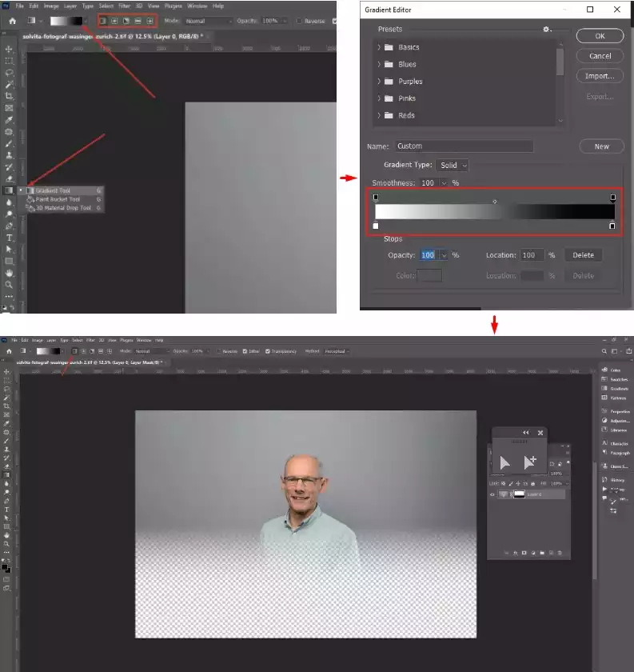Click the gear icon above Presets list
The height and width of the screenshot is (672, 634).
pos(547,30)
